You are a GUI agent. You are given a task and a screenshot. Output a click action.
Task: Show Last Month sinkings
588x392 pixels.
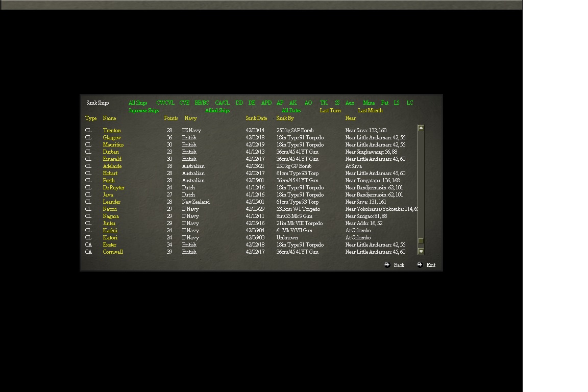coord(370,110)
